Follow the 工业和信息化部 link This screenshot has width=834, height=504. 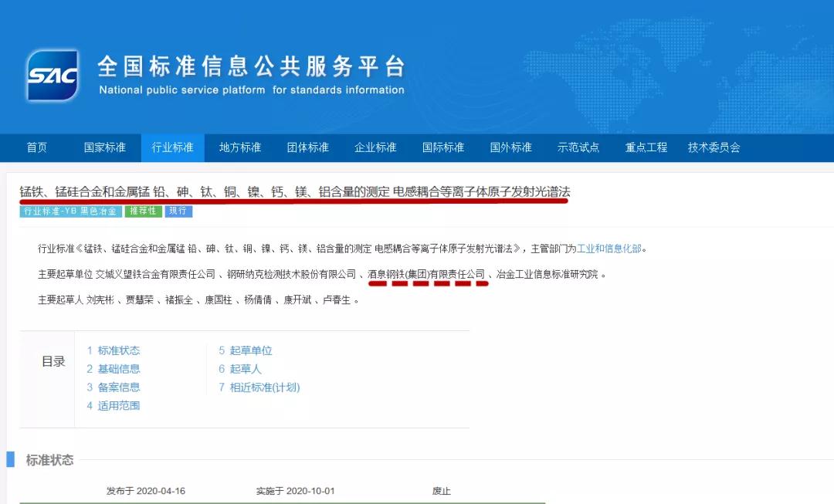point(609,249)
